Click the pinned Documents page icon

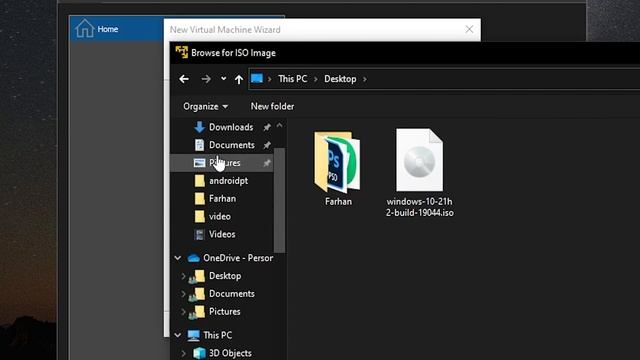(x=199, y=145)
